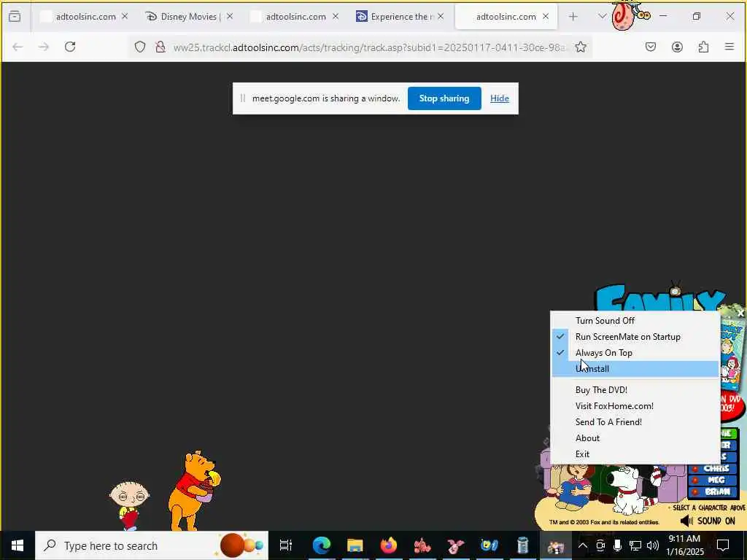Open the tracking protection shield icon
The width and height of the screenshot is (747, 560).
139,47
